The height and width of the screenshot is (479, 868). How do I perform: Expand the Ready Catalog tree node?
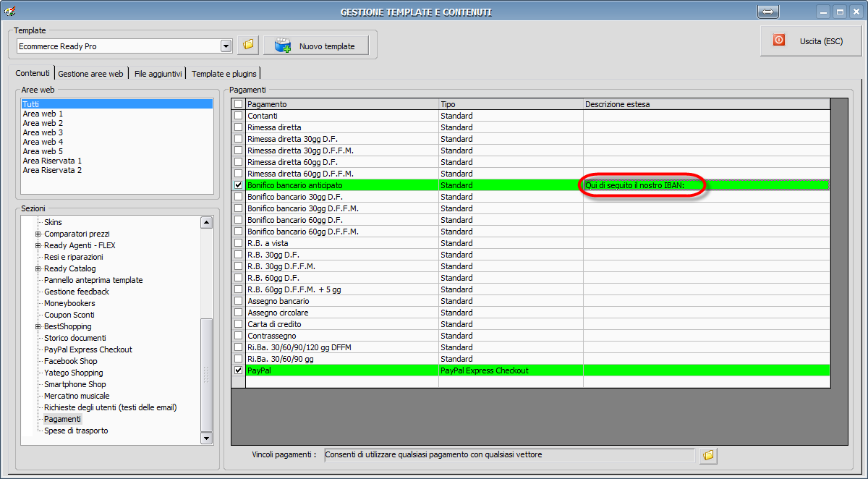coord(38,268)
